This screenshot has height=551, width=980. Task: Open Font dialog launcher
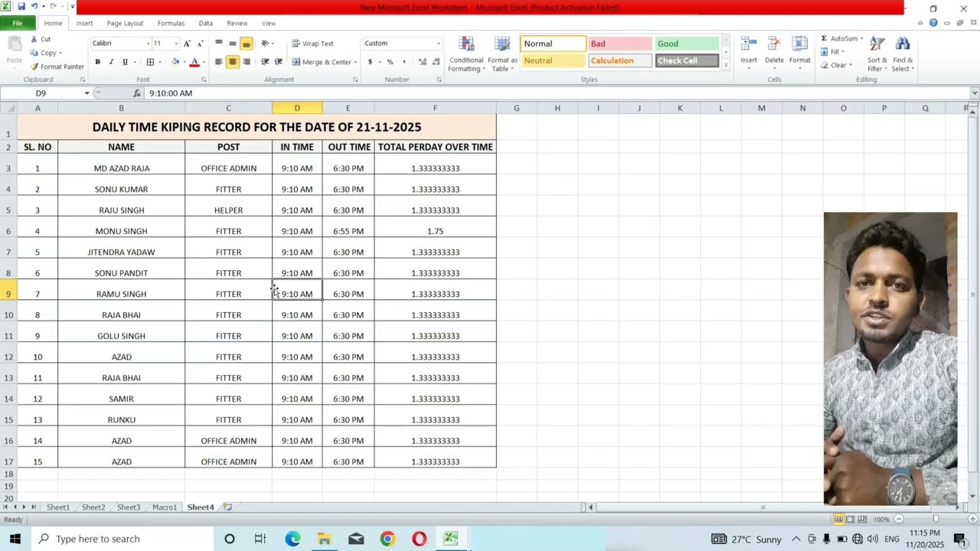(204, 80)
